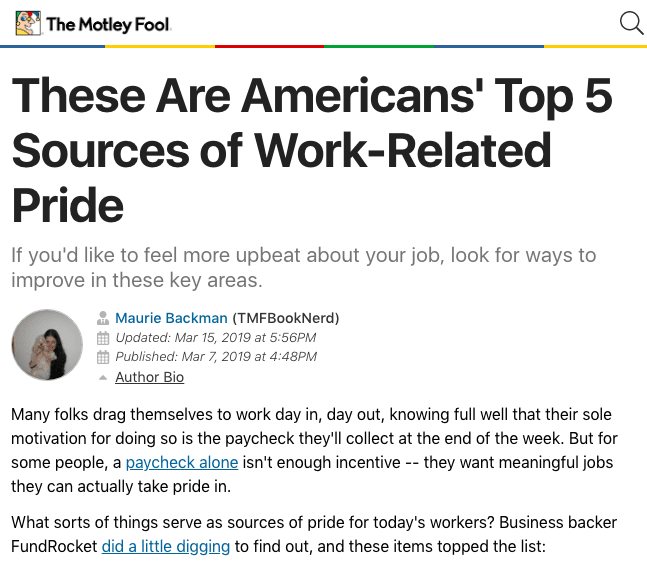Click the calendar icon beside Updated date

pyautogui.click(x=103, y=338)
